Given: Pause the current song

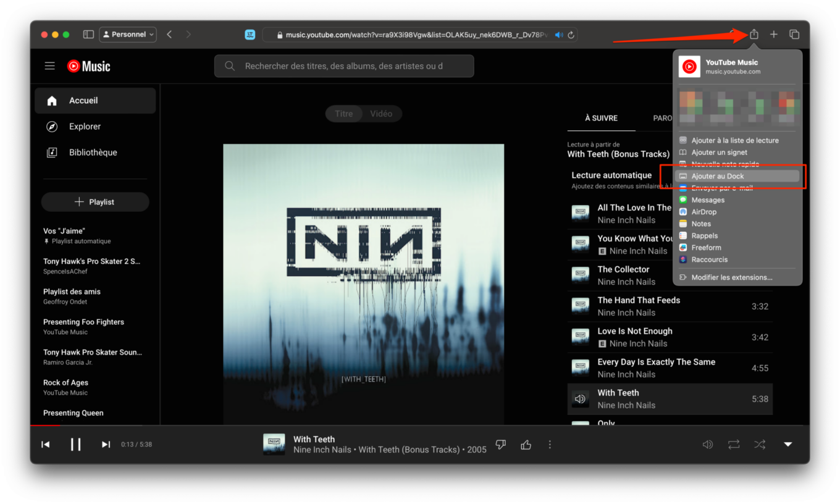Looking at the screenshot, I should [75, 444].
